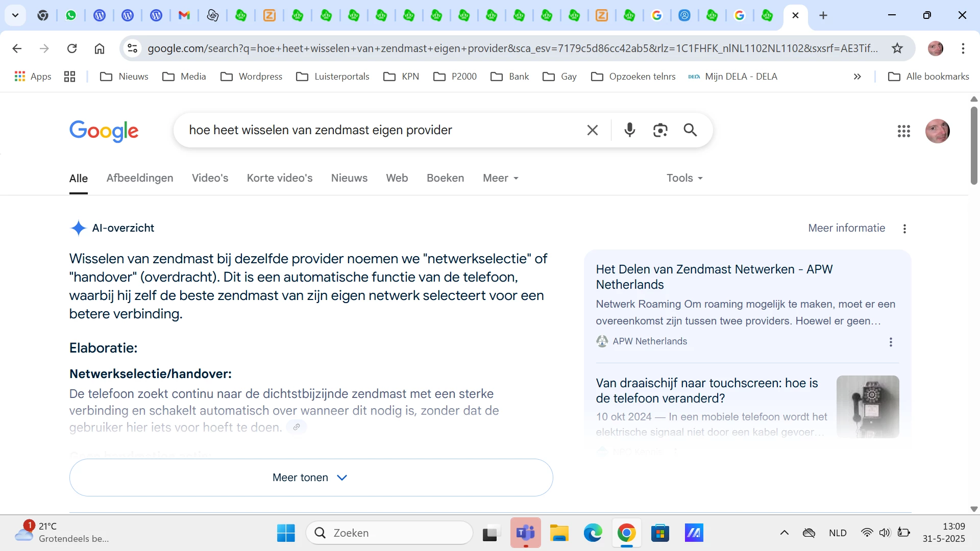Switch to the Nieuws results tab
This screenshot has height=551, width=980.
(x=349, y=178)
